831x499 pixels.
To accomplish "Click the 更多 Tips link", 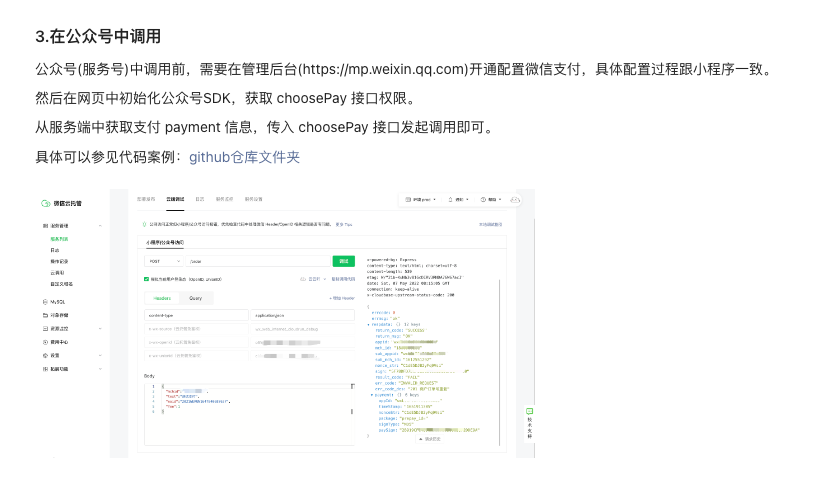I will coord(344,225).
